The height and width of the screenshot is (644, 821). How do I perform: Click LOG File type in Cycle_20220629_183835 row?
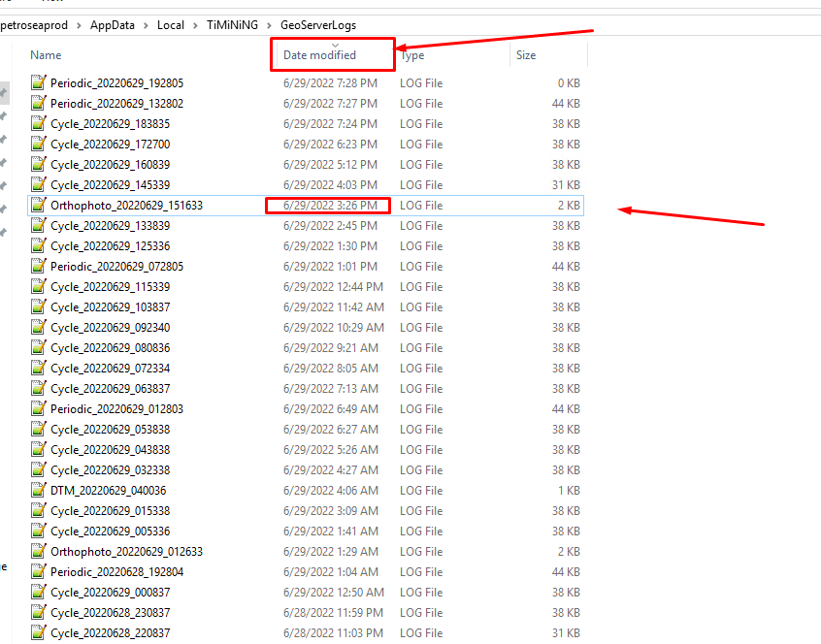pyautogui.click(x=421, y=124)
